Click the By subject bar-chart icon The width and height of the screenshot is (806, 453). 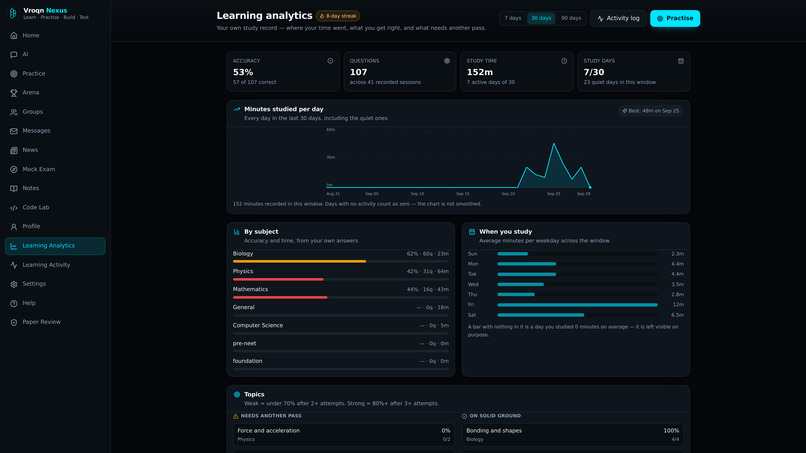pyautogui.click(x=236, y=232)
